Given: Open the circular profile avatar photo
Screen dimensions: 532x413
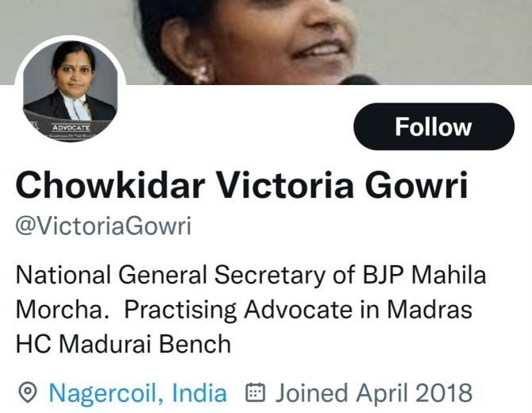Looking at the screenshot, I should [x=70, y=91].
